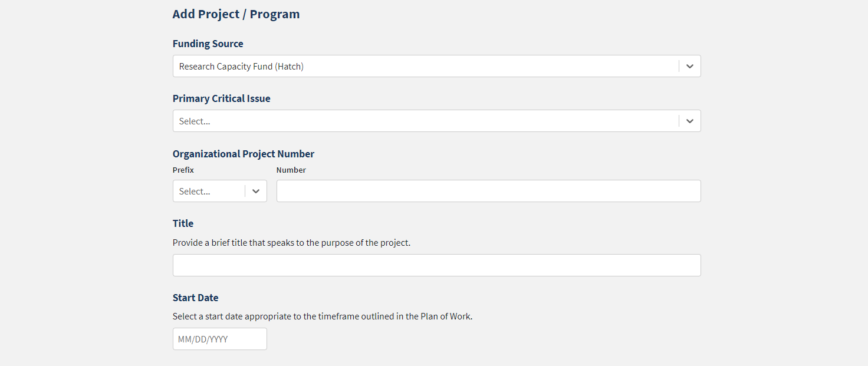Image resolution: width=868 pixels, height=366 pixels.
Task: Expand the Primary Critical Issue Select... box
Action: [425, 121]
